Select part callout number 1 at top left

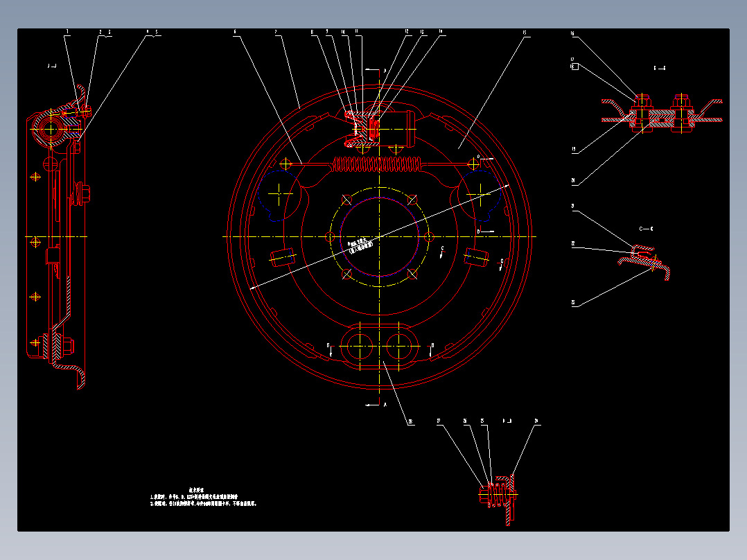(67, 32)
